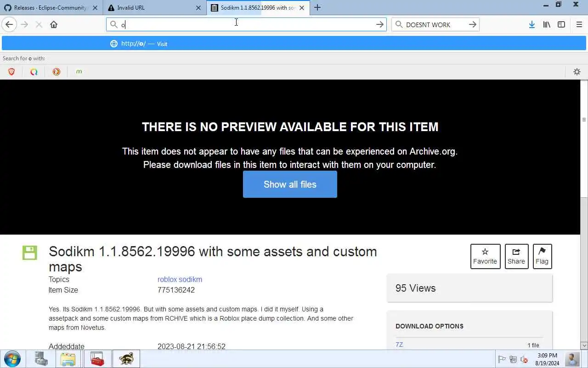Open the roblox sodikm topic link
Viewport: 588px width, 368px height.
point(180,279)
